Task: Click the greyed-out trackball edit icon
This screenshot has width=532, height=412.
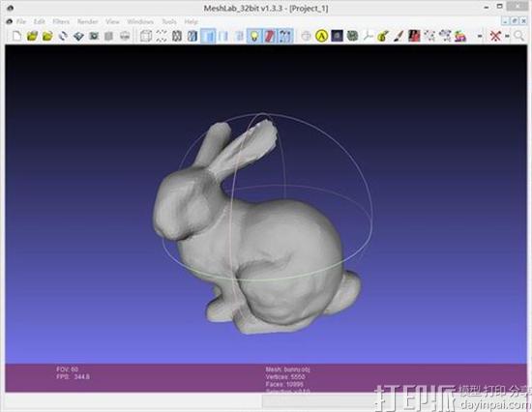Action: 306,36
